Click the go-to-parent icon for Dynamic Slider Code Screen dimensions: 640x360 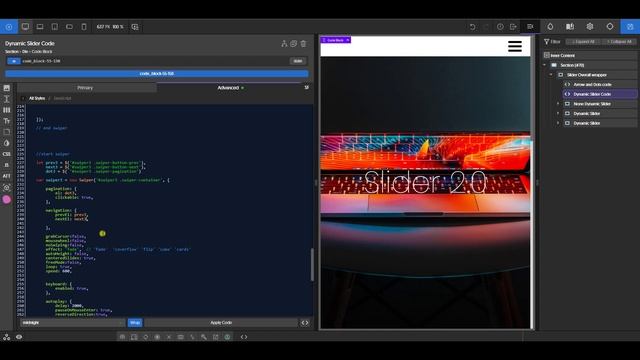point(284,43)
